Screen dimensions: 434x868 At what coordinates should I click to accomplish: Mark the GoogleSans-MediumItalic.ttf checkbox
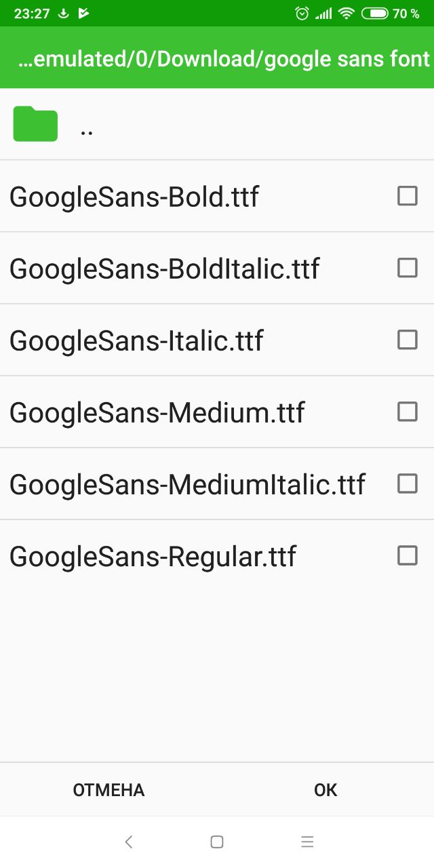407,484
